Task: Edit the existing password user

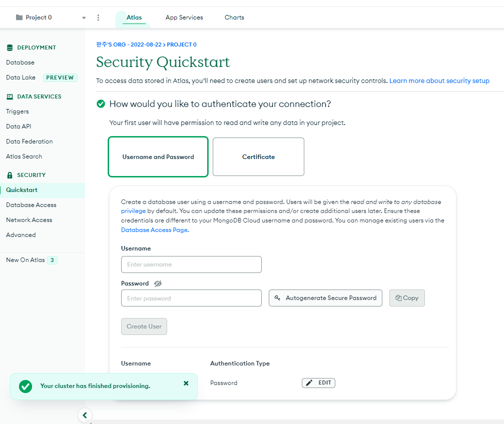Action: [x=318, y=383]
